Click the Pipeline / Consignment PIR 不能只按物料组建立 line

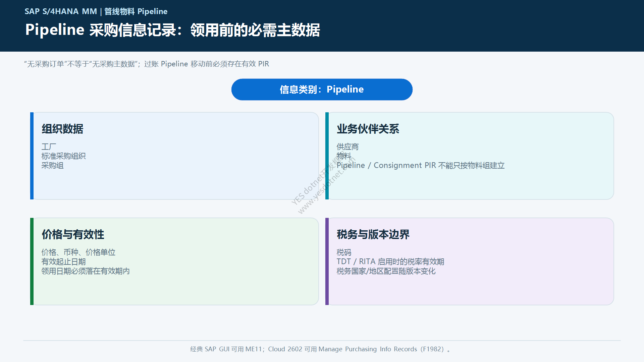point(421,165)
